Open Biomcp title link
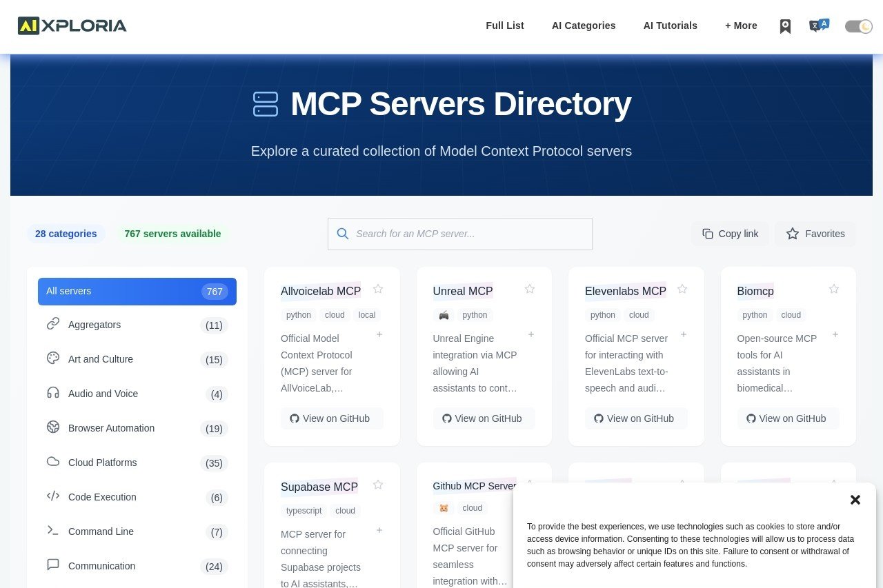Image resolution: width=883 pixels, height=588 pixels. (755, 292)
